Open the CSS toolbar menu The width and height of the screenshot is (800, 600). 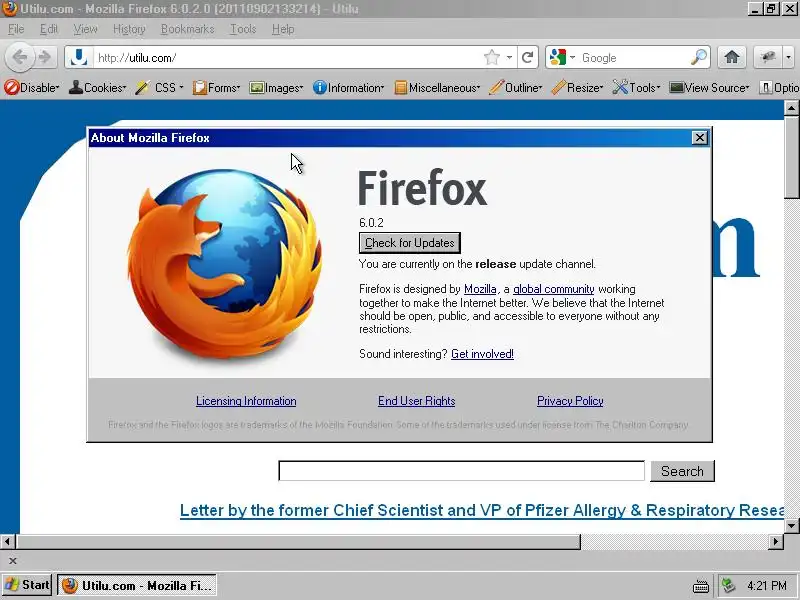pyautogui.click(x=160, y=88)
